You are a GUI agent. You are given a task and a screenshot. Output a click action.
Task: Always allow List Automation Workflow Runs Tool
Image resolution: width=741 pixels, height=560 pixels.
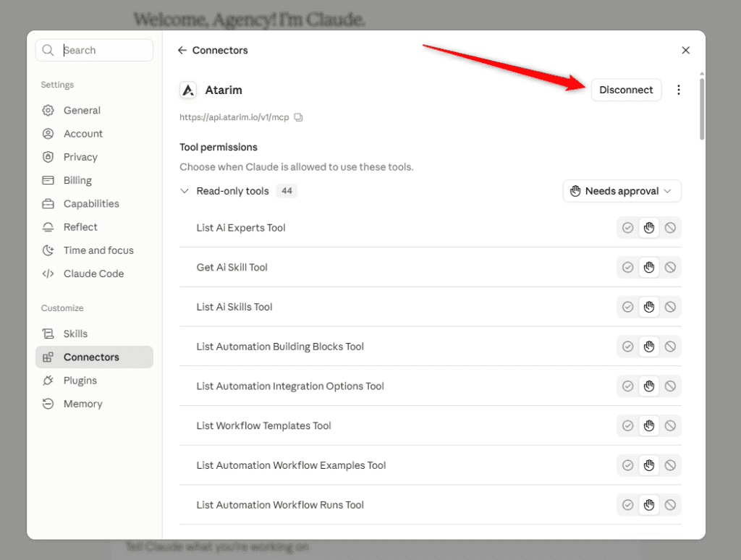[x=627, y=505]
